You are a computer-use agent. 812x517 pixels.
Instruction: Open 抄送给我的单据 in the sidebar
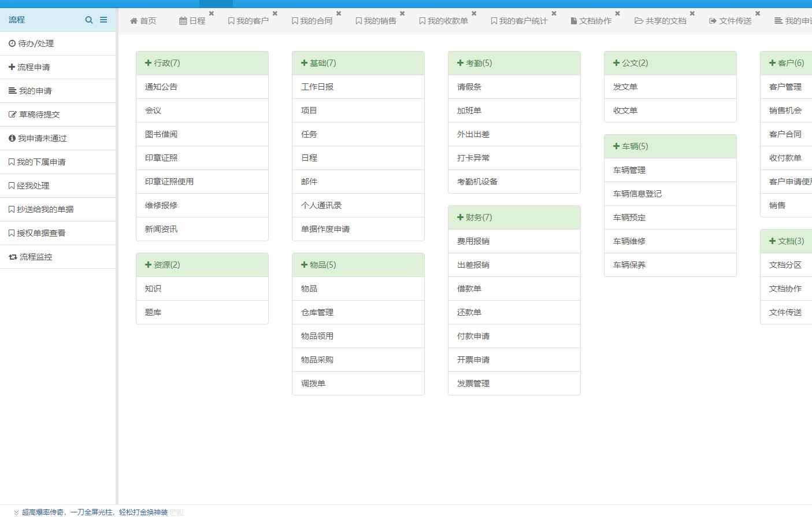(58, 209)
